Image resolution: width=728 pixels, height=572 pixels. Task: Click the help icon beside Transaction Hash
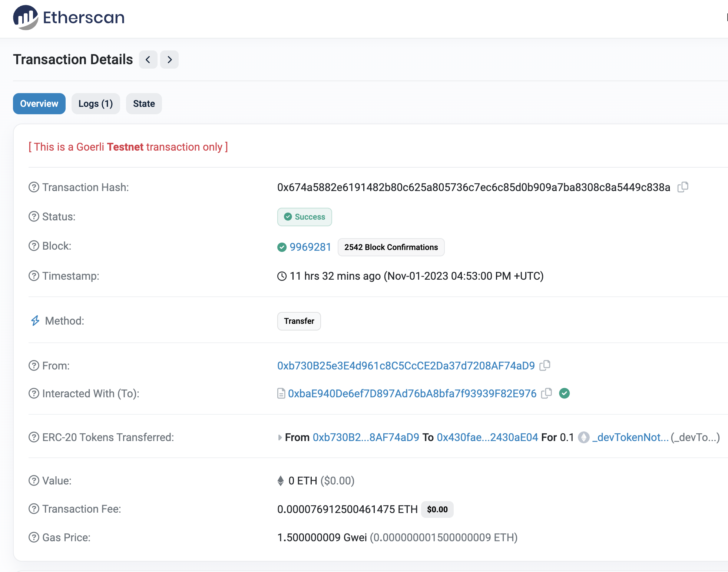coord(34,187)
